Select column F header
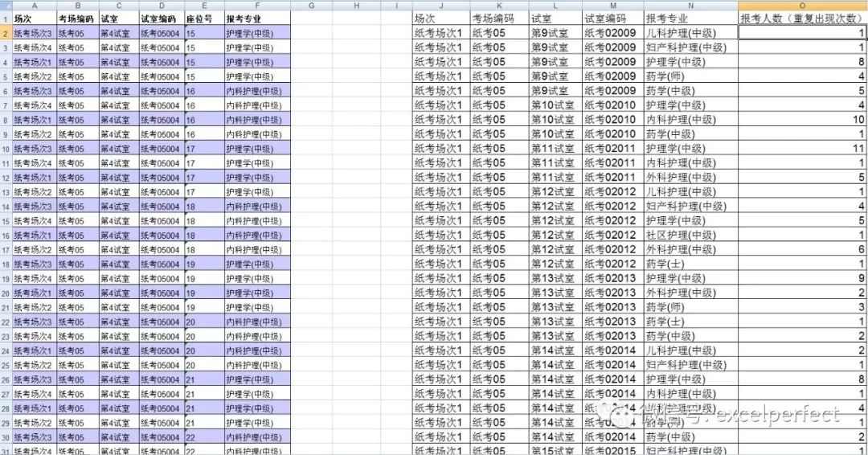This screenshot has width=868, height=455. [257, 6]
